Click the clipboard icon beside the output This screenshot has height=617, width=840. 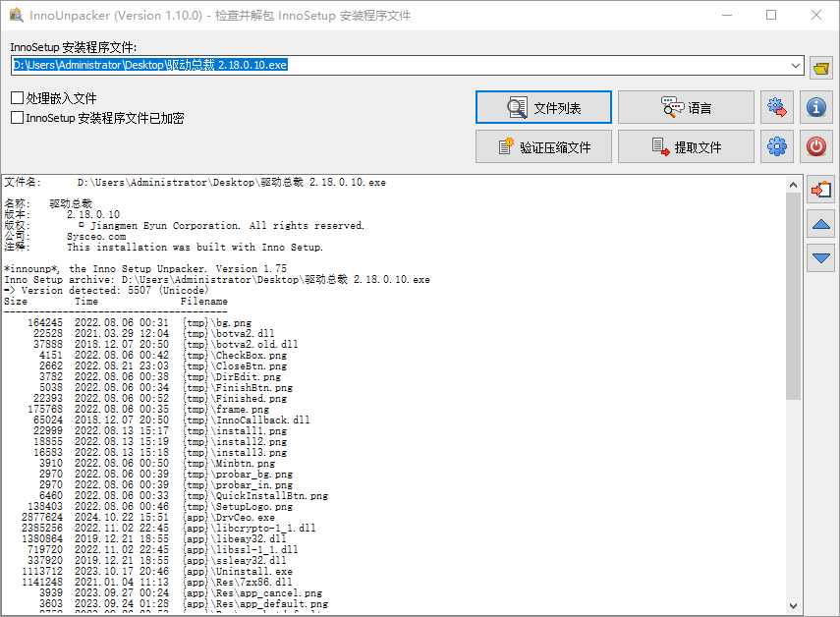(821, 188)
